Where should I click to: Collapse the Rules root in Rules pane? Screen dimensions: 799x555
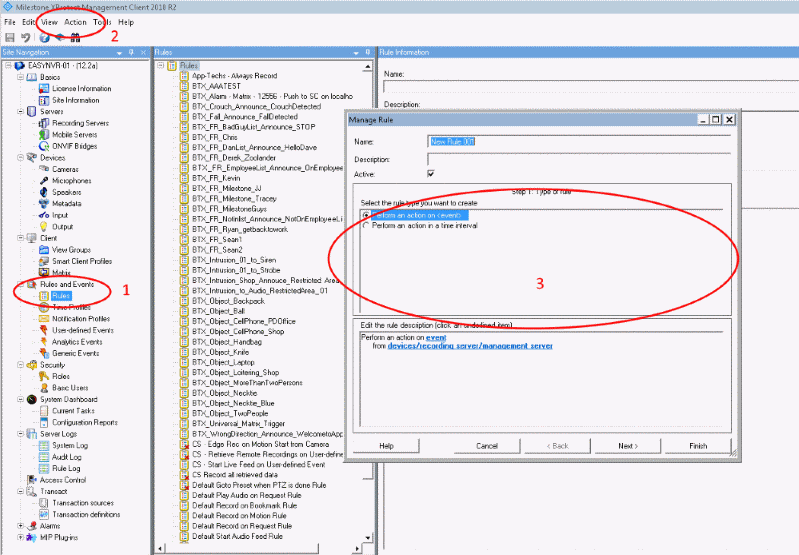point(161,66)
